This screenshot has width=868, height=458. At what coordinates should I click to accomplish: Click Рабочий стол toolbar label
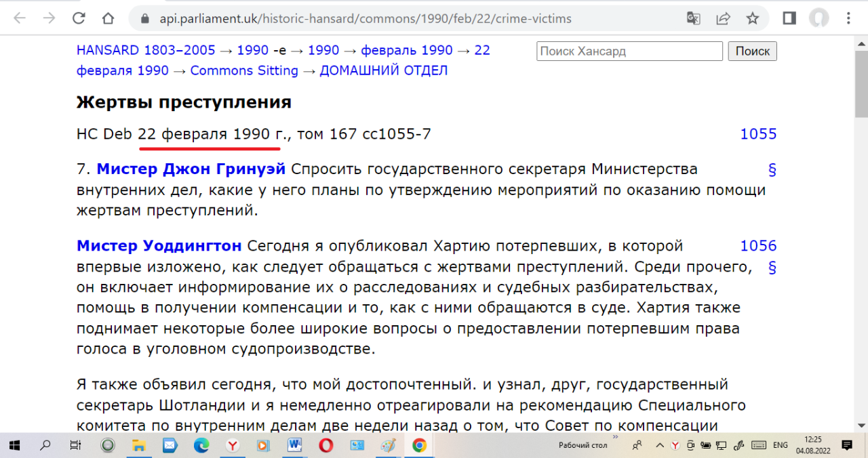click(x=583, y=445)
